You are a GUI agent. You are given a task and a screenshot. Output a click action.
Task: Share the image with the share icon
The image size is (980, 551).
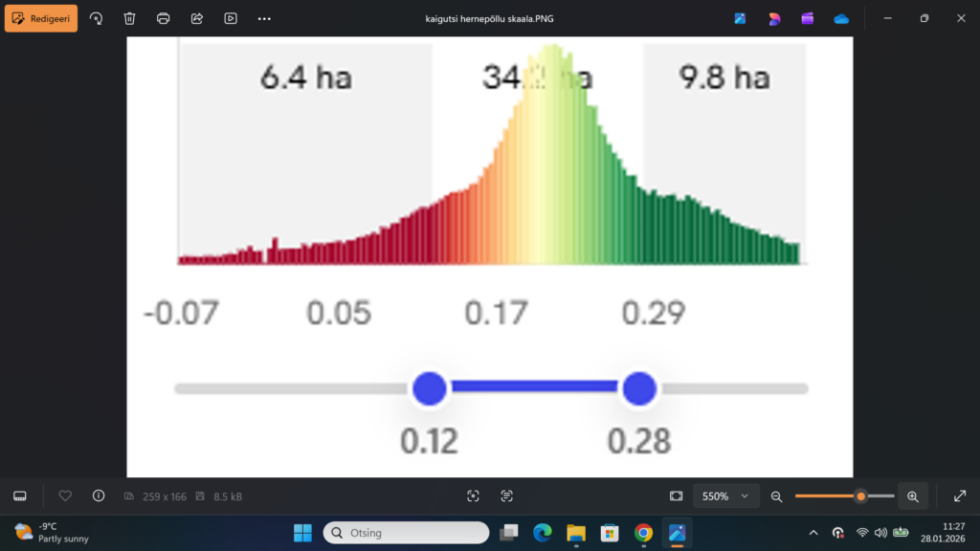click(x=197, y=18)
